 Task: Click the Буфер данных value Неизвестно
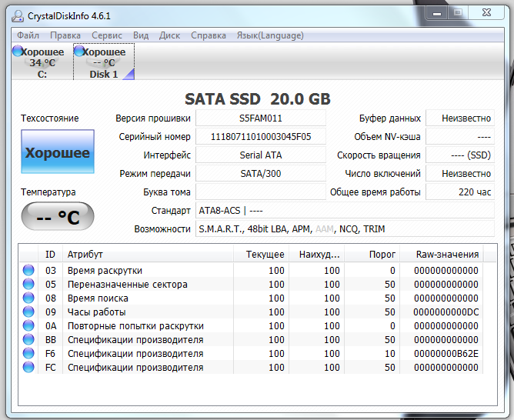tap(460, 118)
